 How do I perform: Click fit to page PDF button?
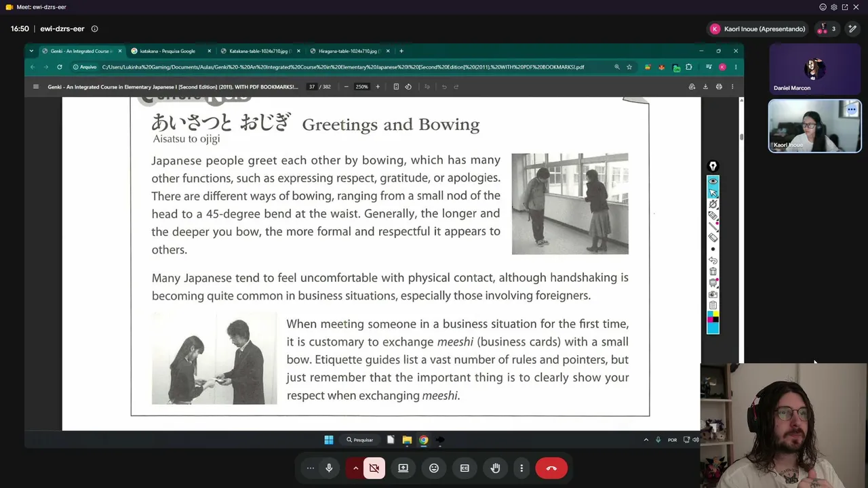point(396,87)
